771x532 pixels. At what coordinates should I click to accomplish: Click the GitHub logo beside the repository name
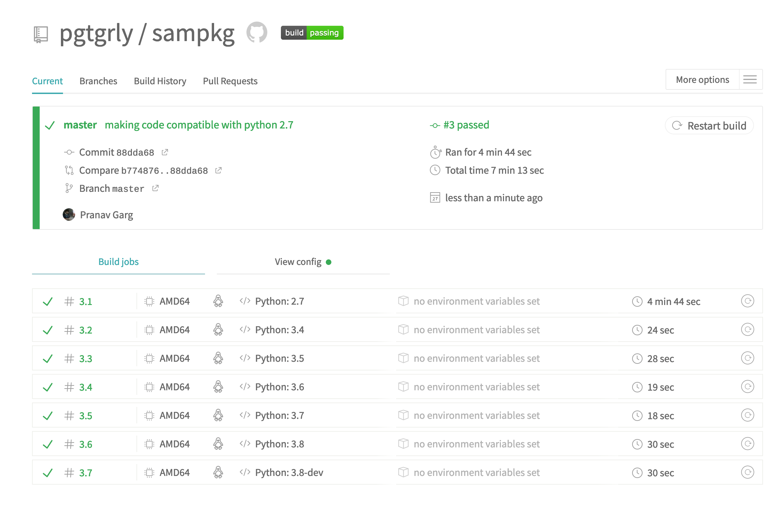[x=257, y=33]
